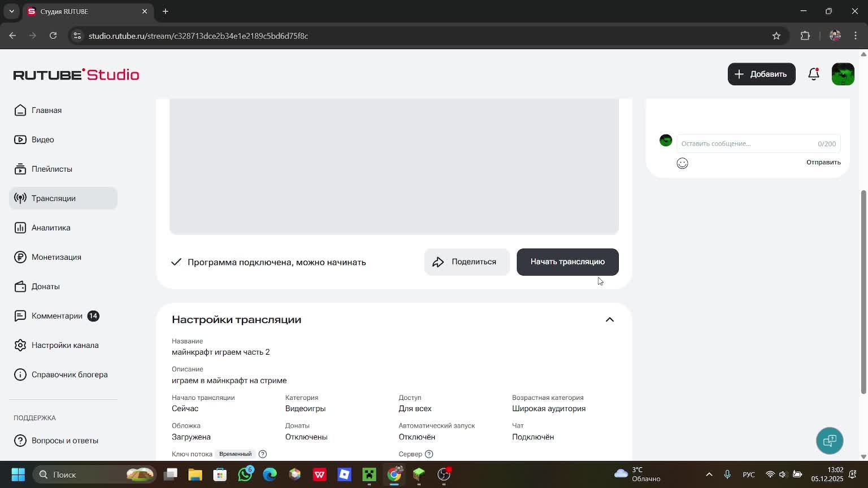Viewport: 868px width, 488px height.
Task: Open the weather widget 3°C Облачно
Action: click(x=637, y=474)
